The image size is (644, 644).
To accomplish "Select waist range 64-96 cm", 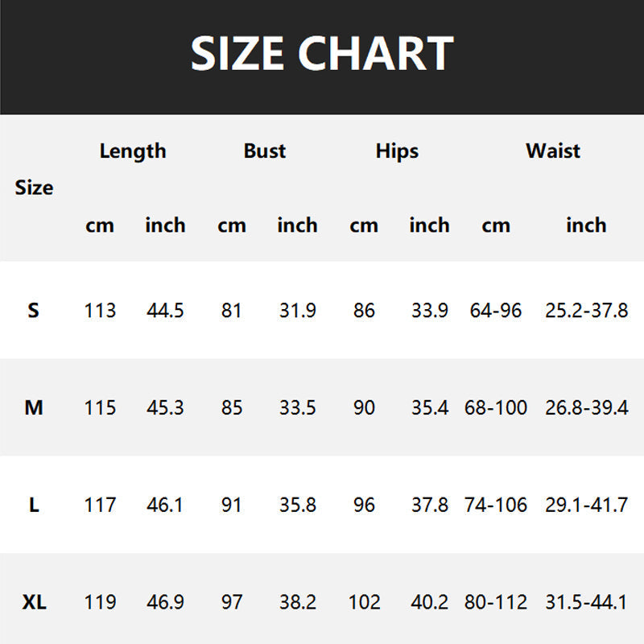I will pyautogui.click(x=496, y=310).
